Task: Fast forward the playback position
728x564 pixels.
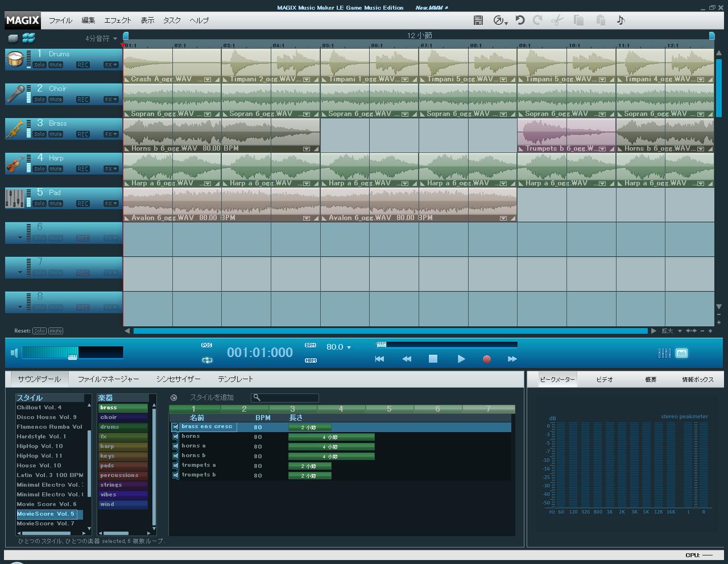Action: (512, 359)
